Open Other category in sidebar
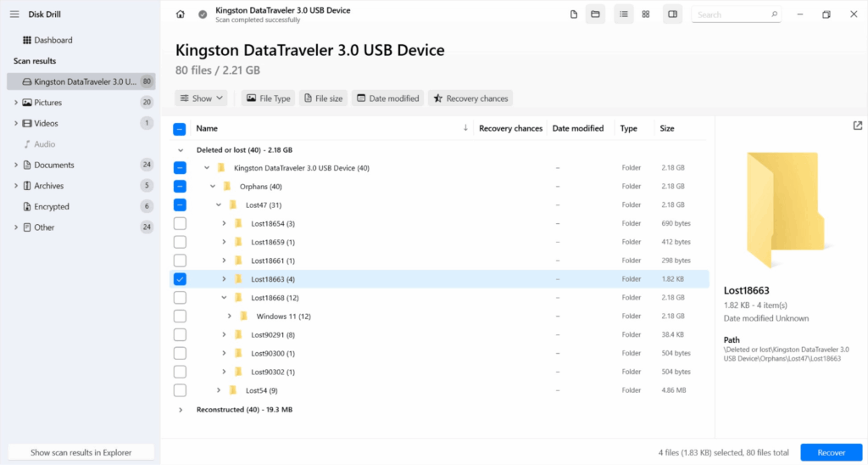Viewport: 868px width, 465px height. [44, 227]
